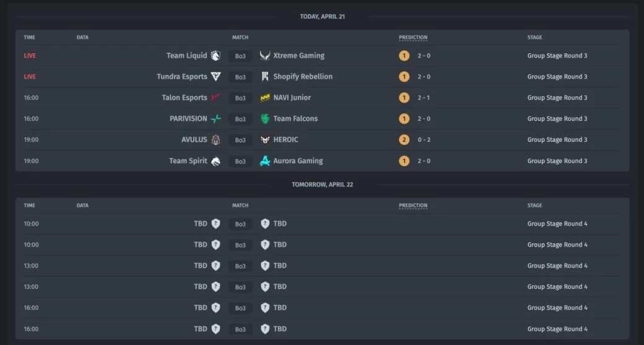Click the Xtreme Gaming logo icon
Image resolution: width=644 pixels, height=345 pixels.
point(265,56)
